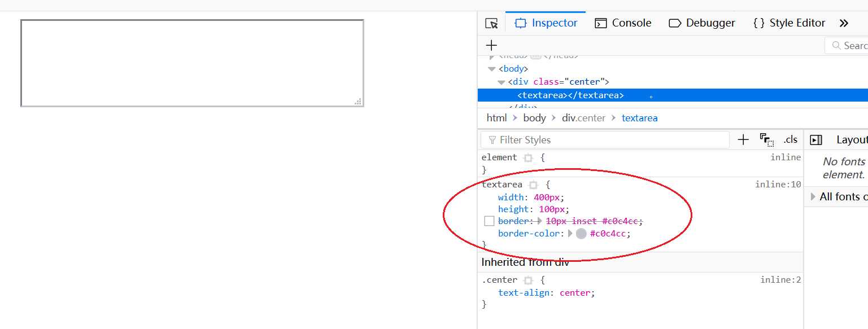Expand the border-color shorthand triangle
The image size is (868, 329).
click(x=570, y=234)
